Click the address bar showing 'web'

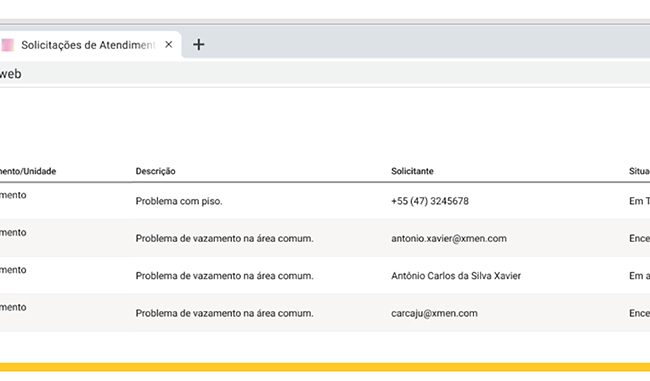[x=325, y=74]
